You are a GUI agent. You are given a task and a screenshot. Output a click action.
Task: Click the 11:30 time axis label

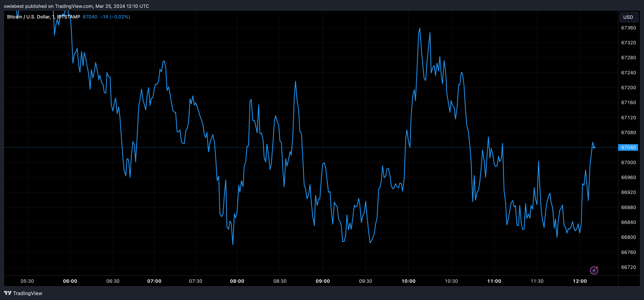537,281
